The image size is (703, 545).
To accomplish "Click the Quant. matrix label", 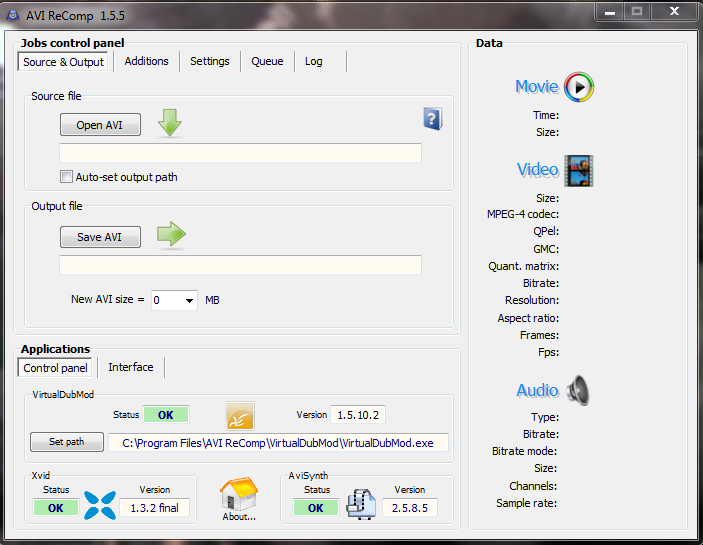I will tap(524, 266).
